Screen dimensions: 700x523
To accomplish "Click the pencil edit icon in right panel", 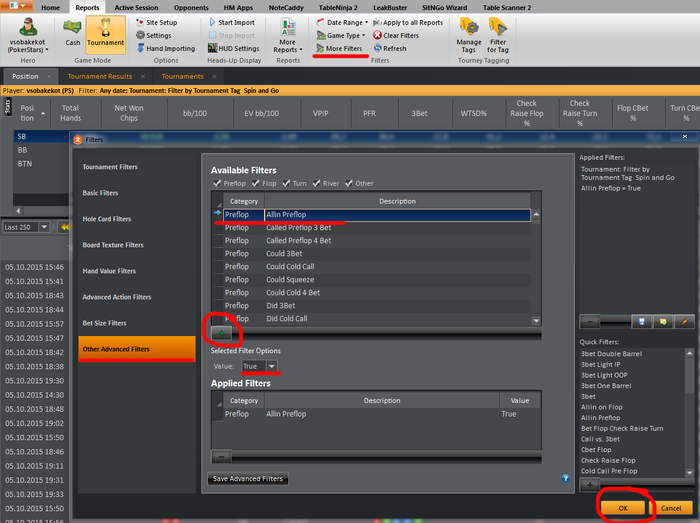I will point(684,321).
